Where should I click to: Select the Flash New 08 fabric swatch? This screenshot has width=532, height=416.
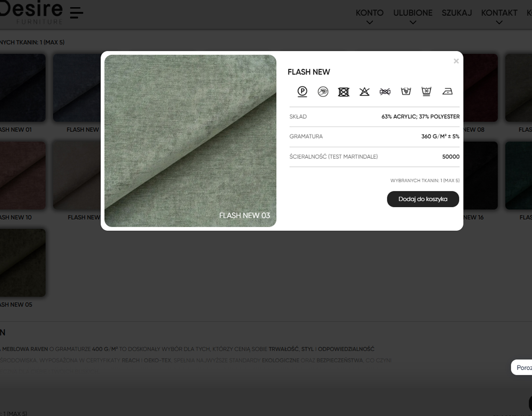[480, 88]
